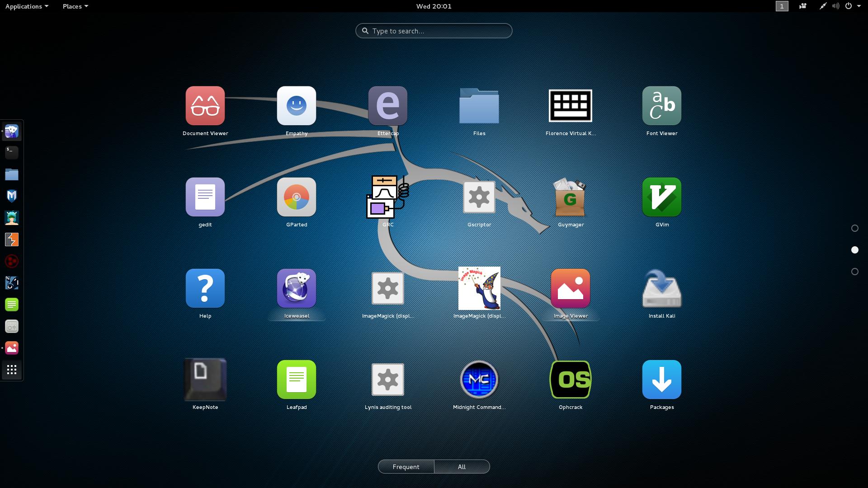This screenshot has width=868, height=488.
Task: Open Terminal from the dock
Action: (x=12, y=153)
